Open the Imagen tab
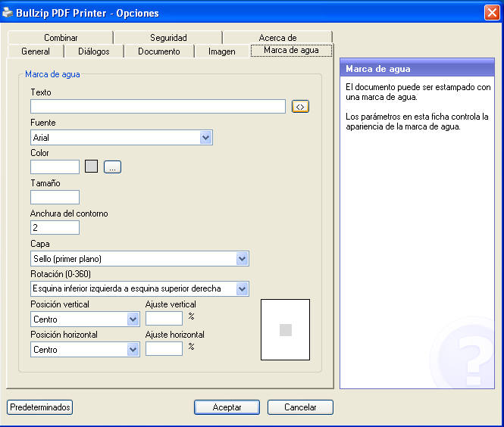This screenshot has width=504, height=427. (222, 51)
